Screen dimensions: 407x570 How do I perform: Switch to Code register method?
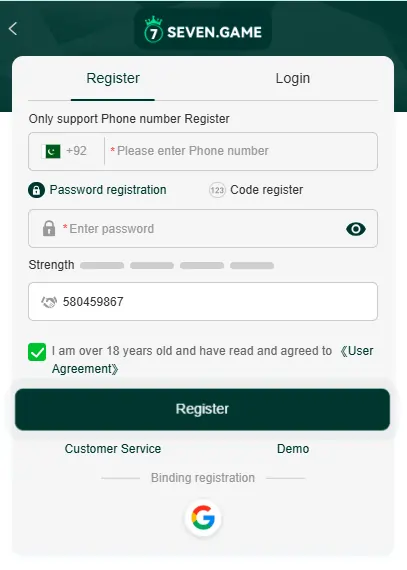tap(266, 190)
